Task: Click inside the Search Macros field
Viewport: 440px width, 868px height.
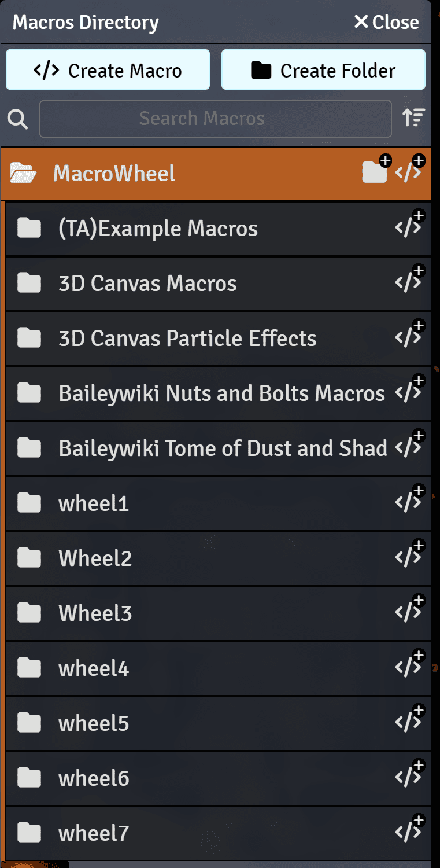Action: click(x=215, y=118)
